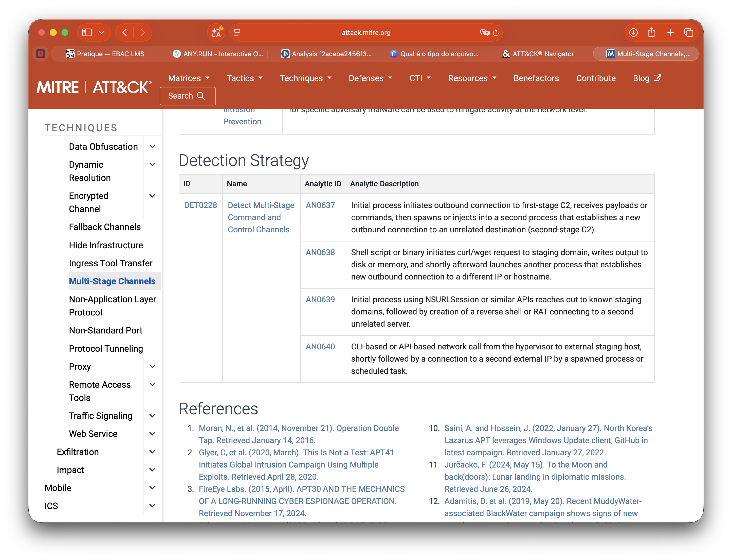This screenshot has width=732, height=560.
Task: Open the APT41 Global Intrusion Campaign reference
Action: (x=296, y=465)
